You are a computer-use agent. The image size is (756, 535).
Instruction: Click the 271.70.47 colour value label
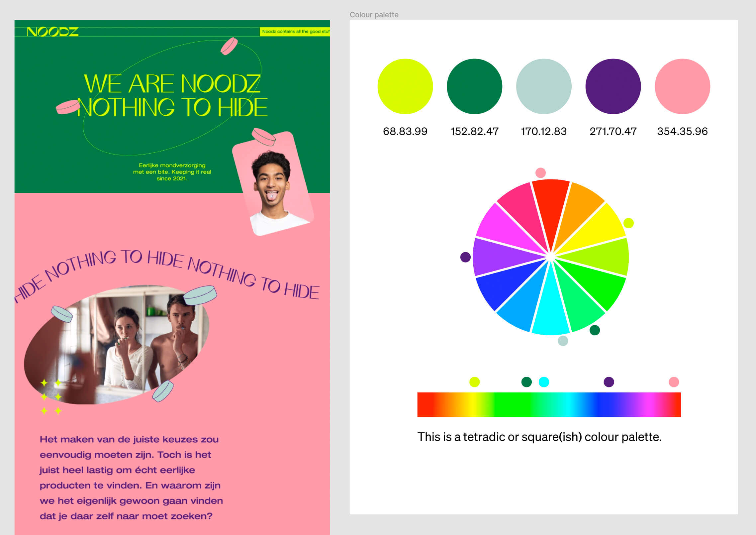pyautogui.click(x=613, y=131)
